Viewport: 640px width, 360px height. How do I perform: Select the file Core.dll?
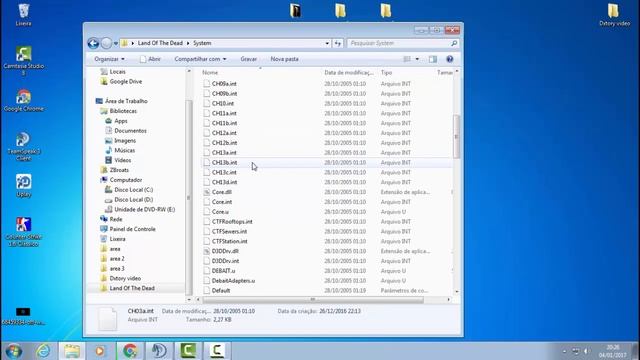point(222,192)
